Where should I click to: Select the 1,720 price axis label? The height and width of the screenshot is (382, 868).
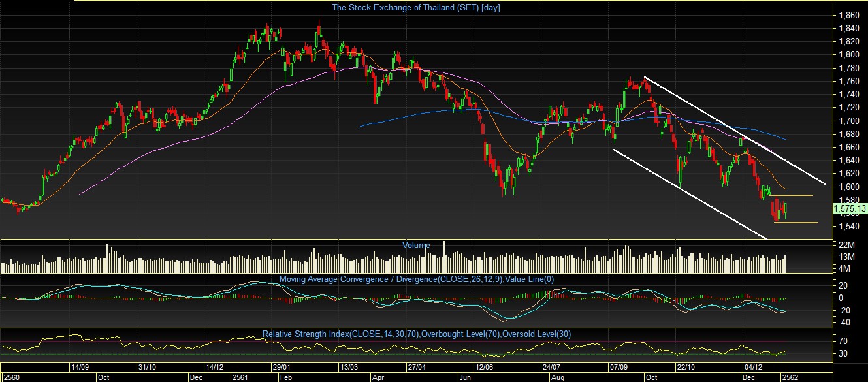pos(848,107)
